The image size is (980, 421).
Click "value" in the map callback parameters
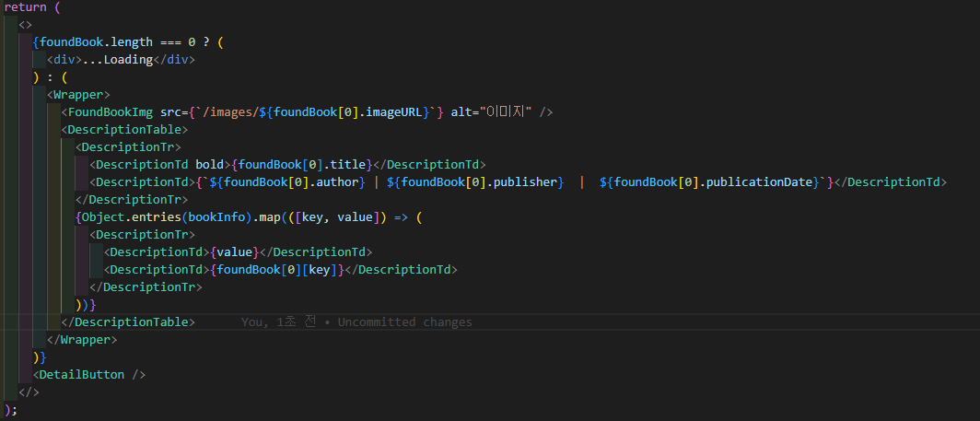pos(355,217)
